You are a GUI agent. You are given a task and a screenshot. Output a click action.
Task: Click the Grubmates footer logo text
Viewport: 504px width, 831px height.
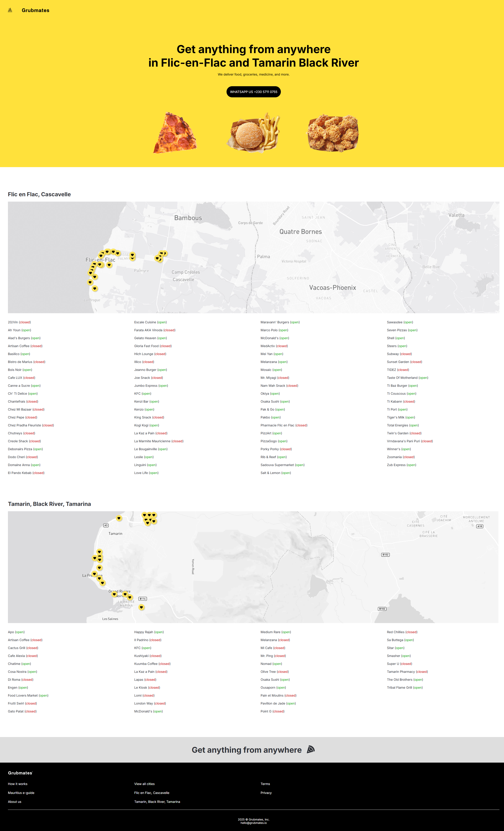[x=20, y=773]
